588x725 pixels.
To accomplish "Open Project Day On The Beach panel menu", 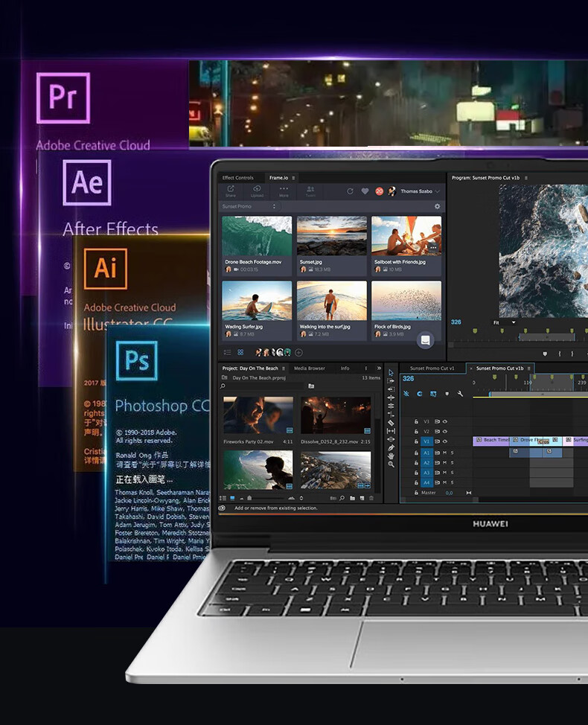I will [284, 368].
